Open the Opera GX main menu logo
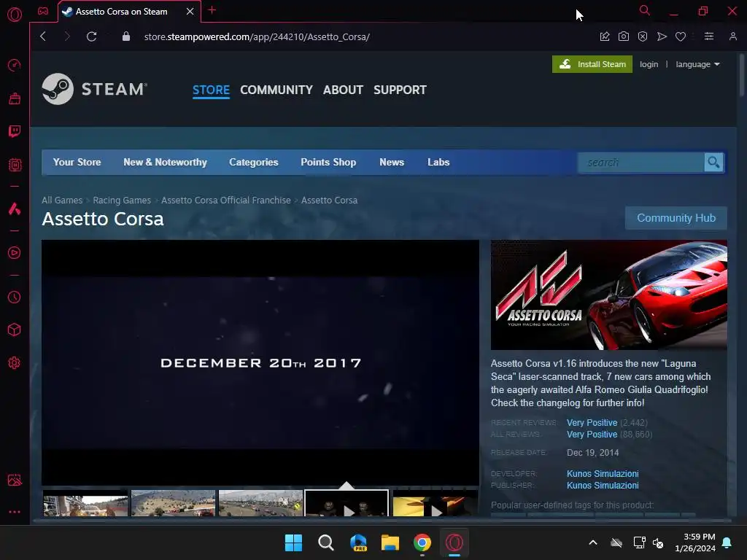The height and width of the screenshot is (560, 747). (x=15, y=15)
